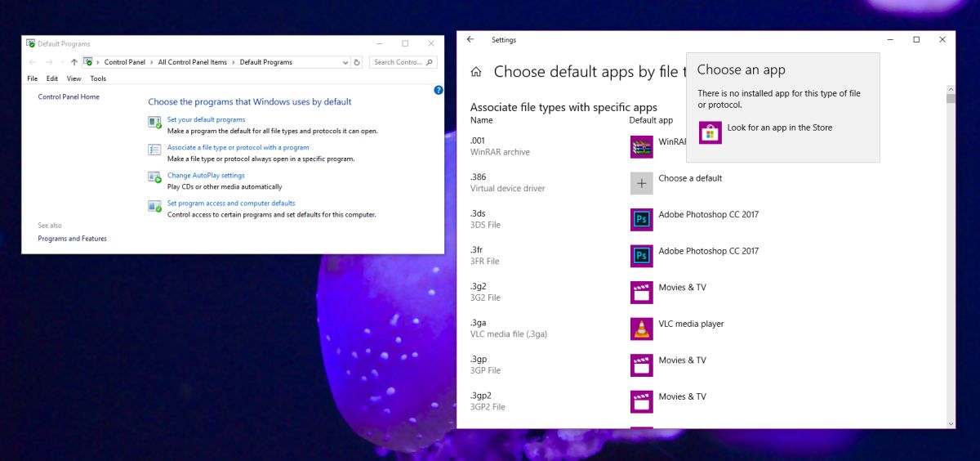Open Set program access and computer defaults
The image size is (980, 461).
[x=231, y=204]
